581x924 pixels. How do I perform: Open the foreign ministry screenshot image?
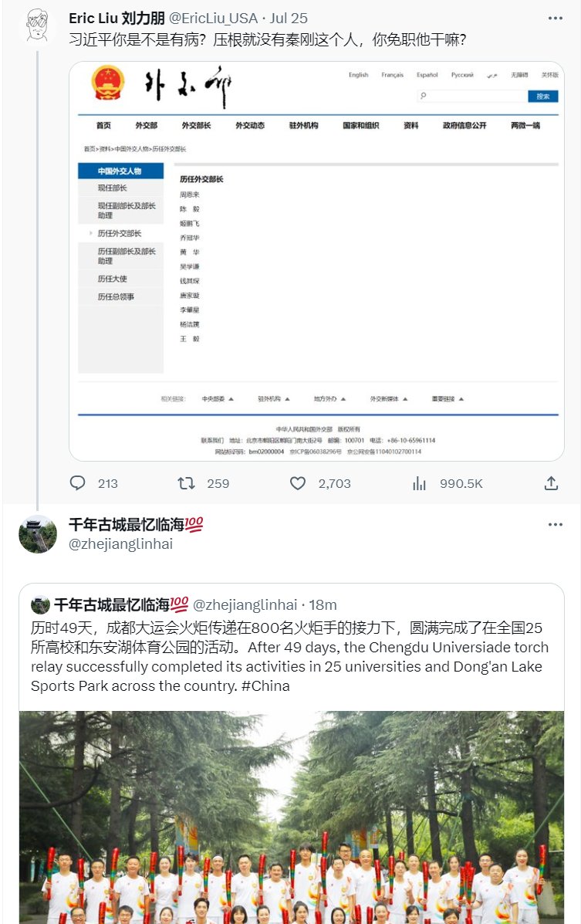[x=316, y=261]
